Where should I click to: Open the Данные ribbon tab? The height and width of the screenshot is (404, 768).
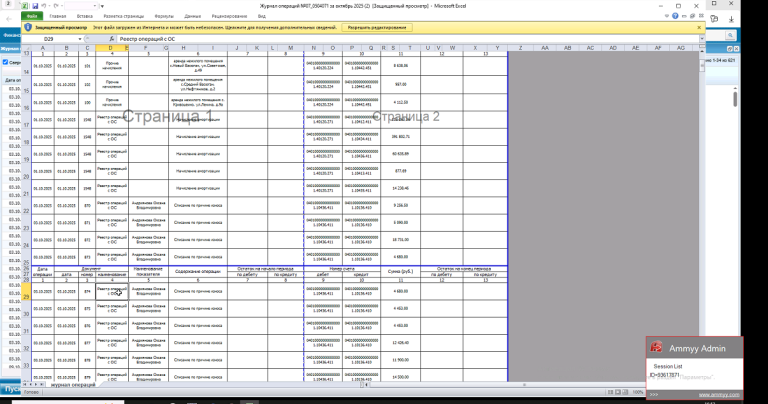(193, 16)
